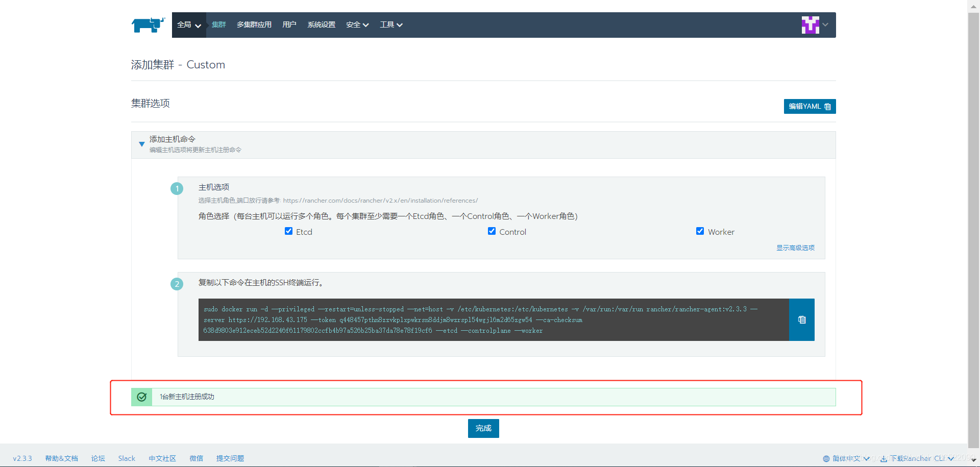
Task: Click inside the docker command text box
Action: point(494,319)
